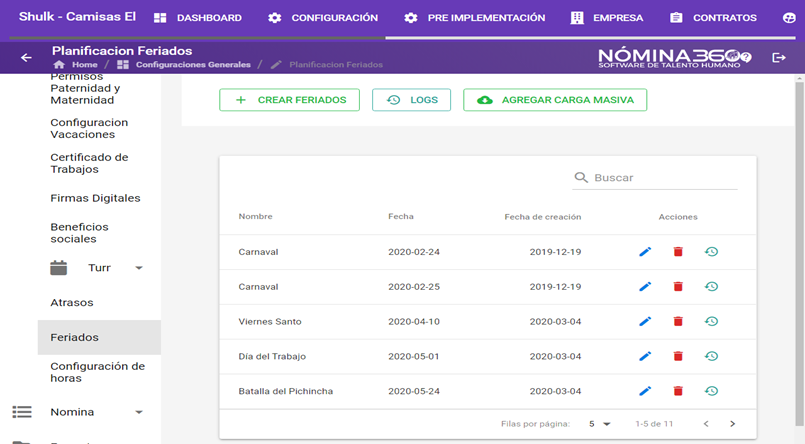The height and width of the screenshot is (444, 805).
Task: Edit the Batalla del Pichincha holiday
Action: pyautogui.click(x=645, y=391)
